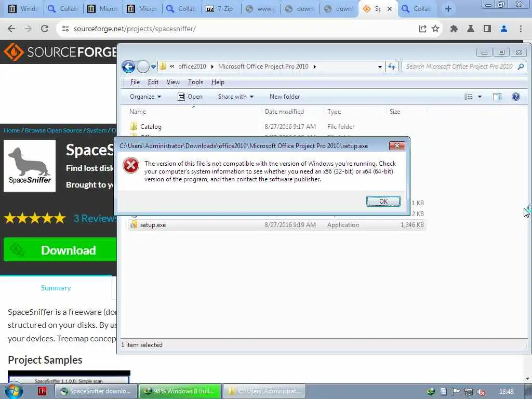
Task: Open the view options dropdown arrow
Action: (x=480, y=97)
